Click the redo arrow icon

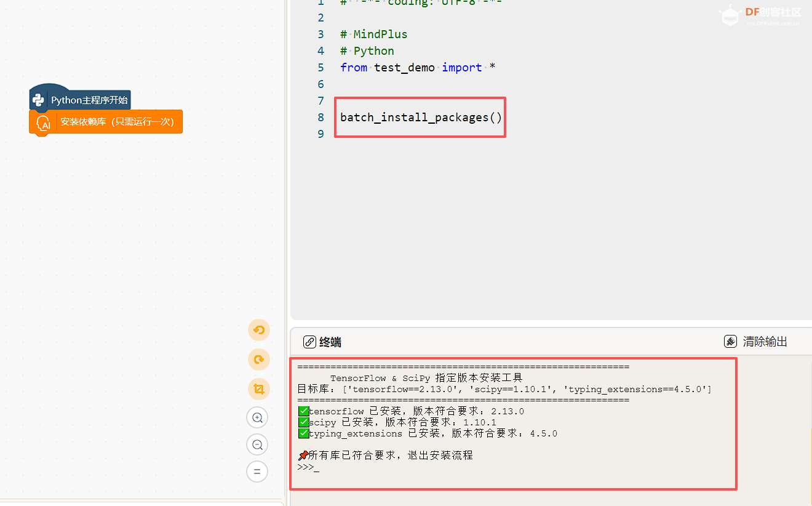tap(258, 359)
